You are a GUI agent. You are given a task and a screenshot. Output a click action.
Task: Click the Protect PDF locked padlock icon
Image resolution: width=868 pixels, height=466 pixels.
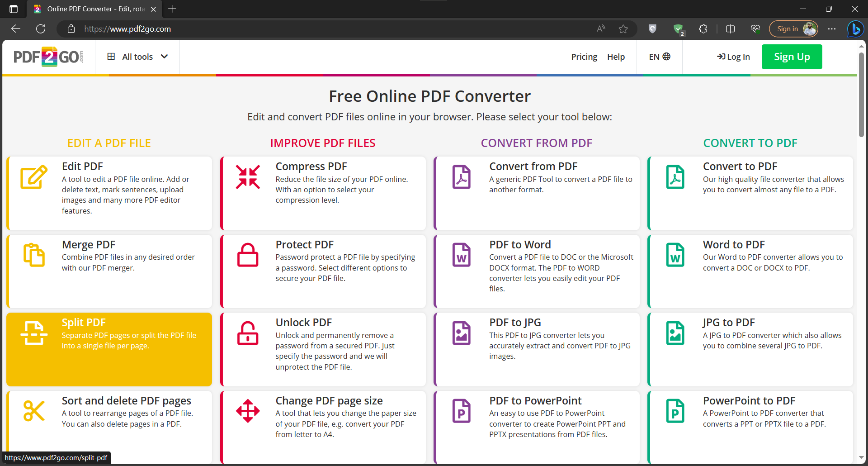(248, 255)
